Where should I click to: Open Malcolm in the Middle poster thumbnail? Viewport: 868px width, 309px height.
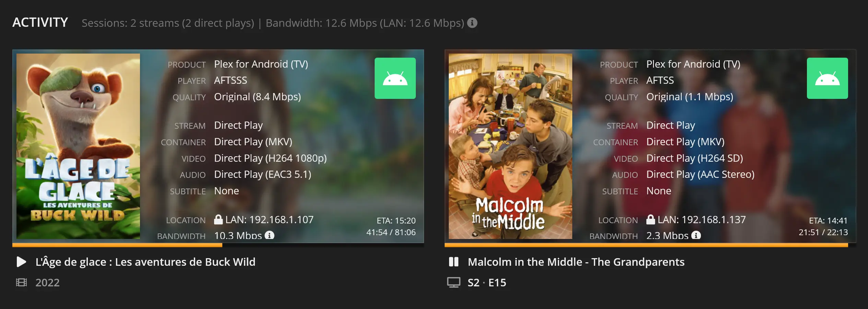pos(511,146)
